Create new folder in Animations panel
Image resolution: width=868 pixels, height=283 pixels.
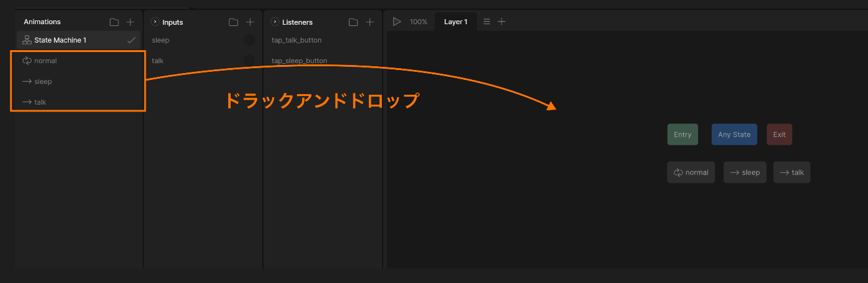click(114, 22)
